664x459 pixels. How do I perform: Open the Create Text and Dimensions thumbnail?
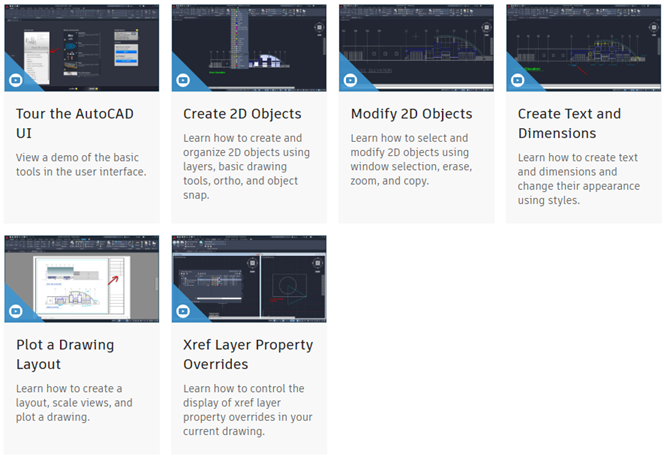pyautogui.click(x=584, y=48)
